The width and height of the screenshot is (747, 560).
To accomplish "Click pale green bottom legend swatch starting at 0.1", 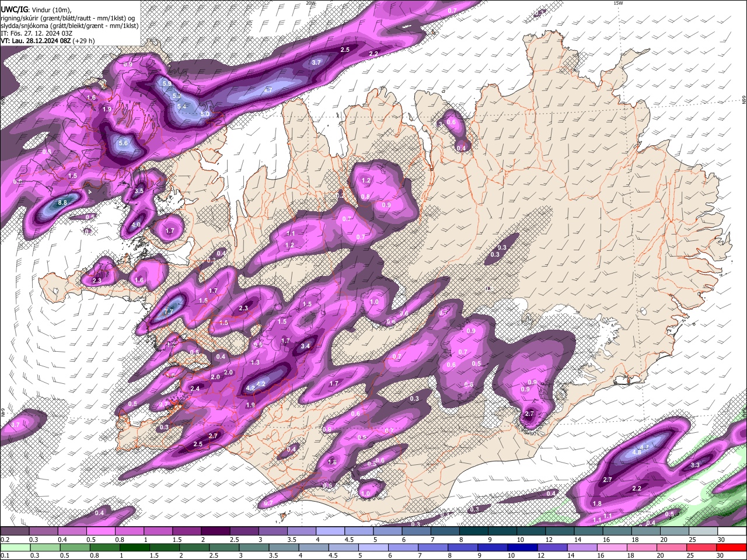I will pos(15,547).
